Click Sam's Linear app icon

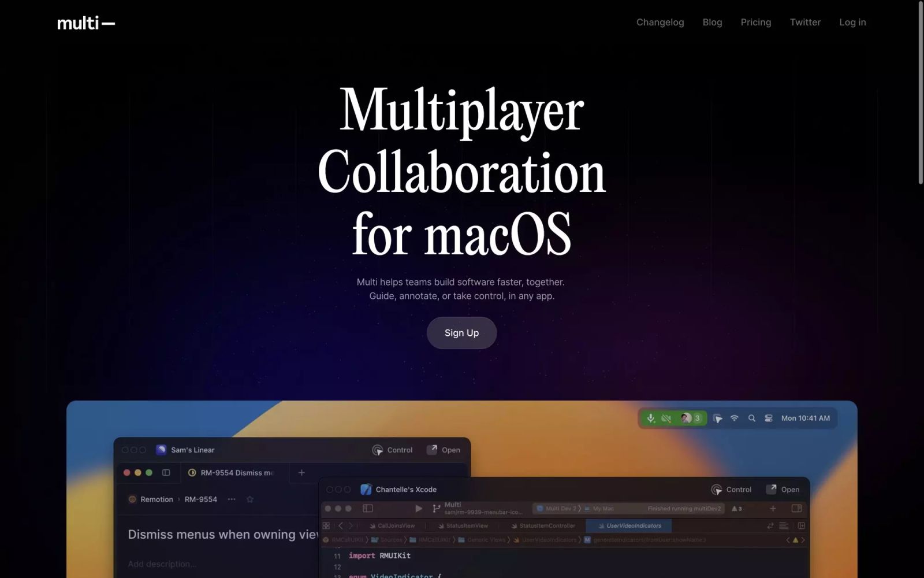(x=161, y=450)
